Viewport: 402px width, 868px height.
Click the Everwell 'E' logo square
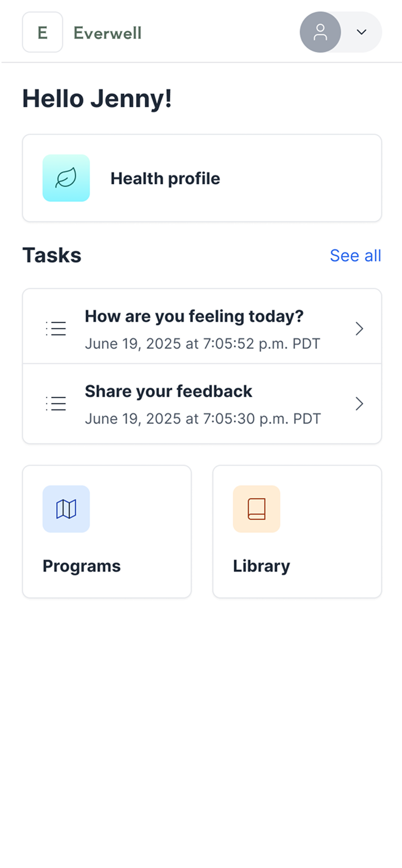(42, 32)
